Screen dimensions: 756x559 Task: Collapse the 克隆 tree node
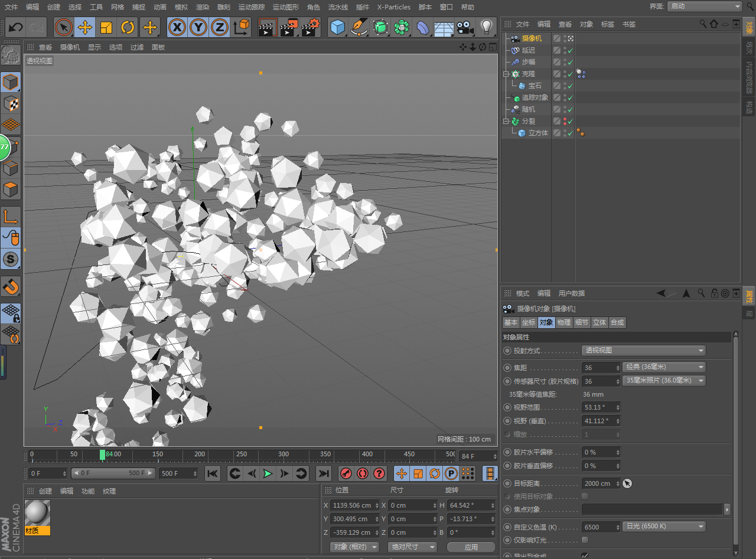[506, 74]
